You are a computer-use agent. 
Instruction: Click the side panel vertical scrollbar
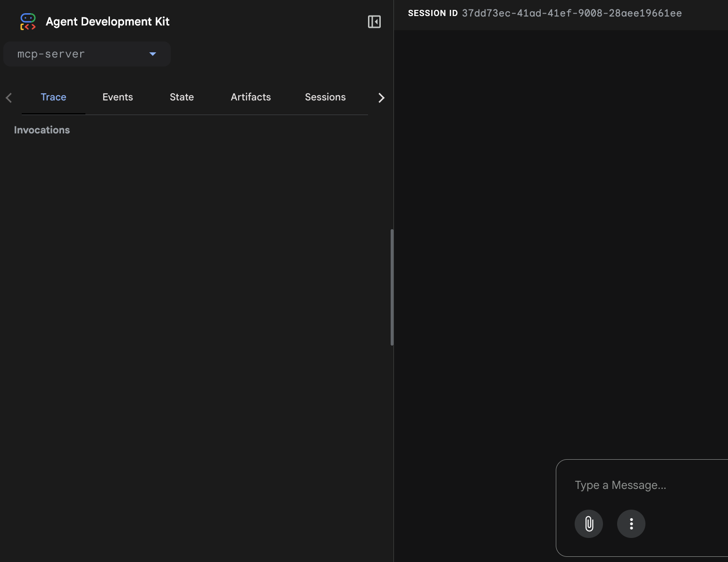pos(392,287)
